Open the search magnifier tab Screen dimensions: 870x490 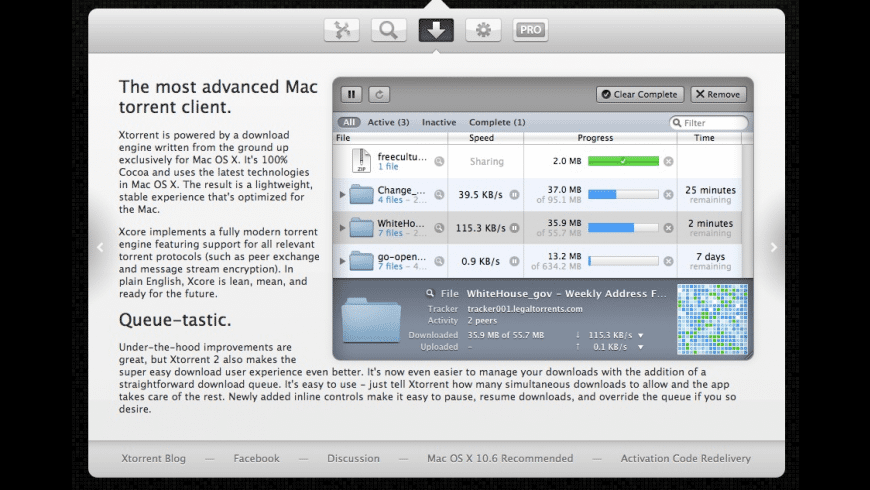point(388,30)
